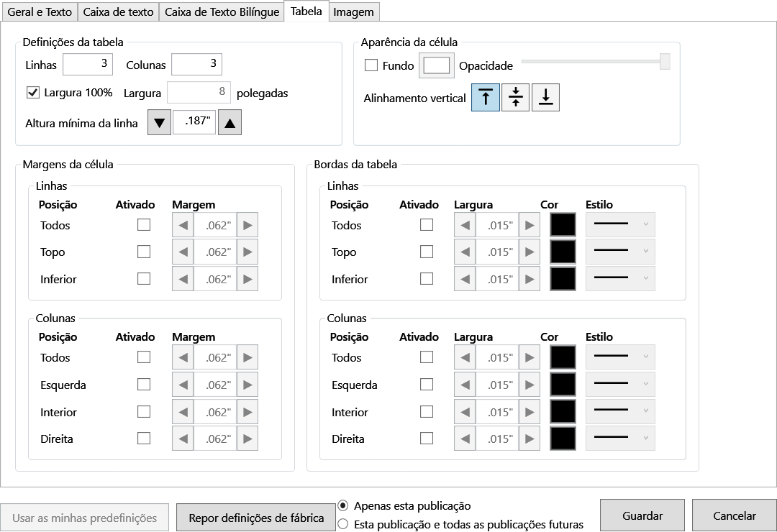Decrease cell margin for Colunas Interior

tap(183, 412)
